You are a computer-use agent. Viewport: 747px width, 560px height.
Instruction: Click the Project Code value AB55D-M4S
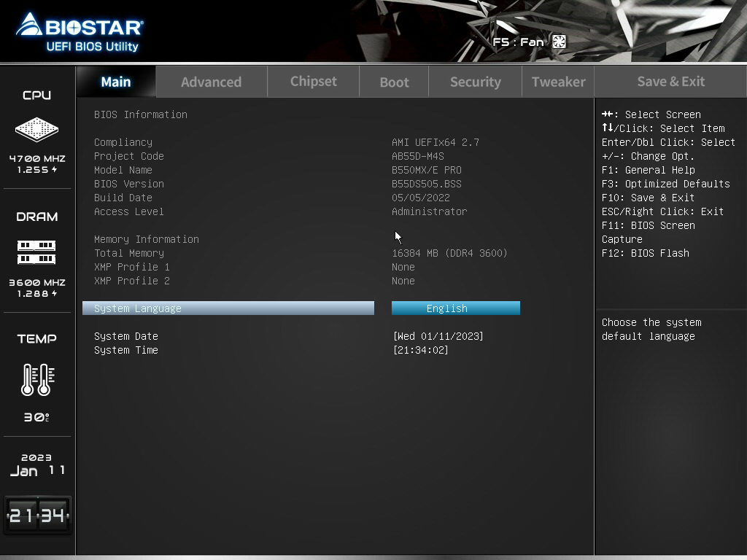(418, 156)
